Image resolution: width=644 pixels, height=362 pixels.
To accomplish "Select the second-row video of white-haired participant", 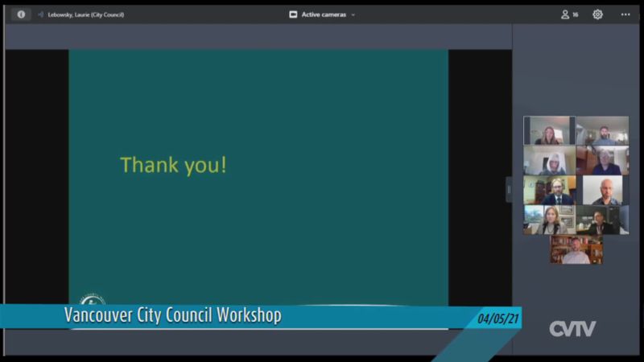I will point(549,160).
